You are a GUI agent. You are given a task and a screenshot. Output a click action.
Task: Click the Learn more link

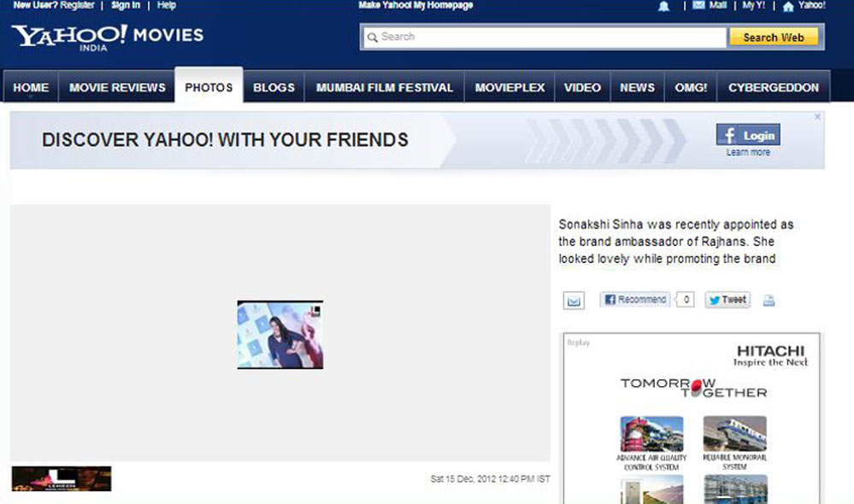click(x=748, y=152)
